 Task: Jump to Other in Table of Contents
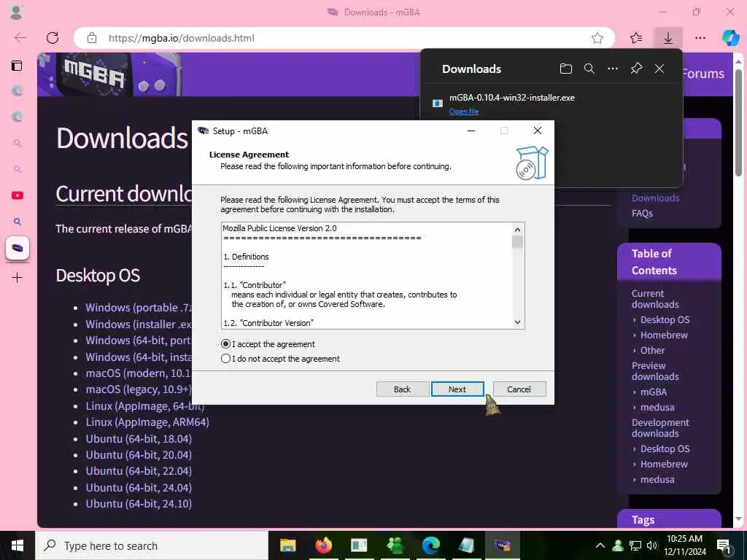pyautogui.click(x=652, y=350)
